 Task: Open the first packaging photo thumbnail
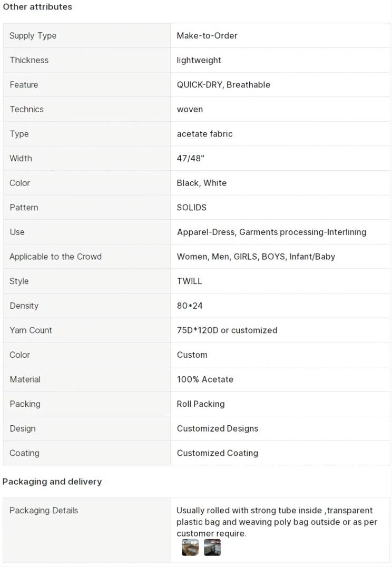[190, 548]
